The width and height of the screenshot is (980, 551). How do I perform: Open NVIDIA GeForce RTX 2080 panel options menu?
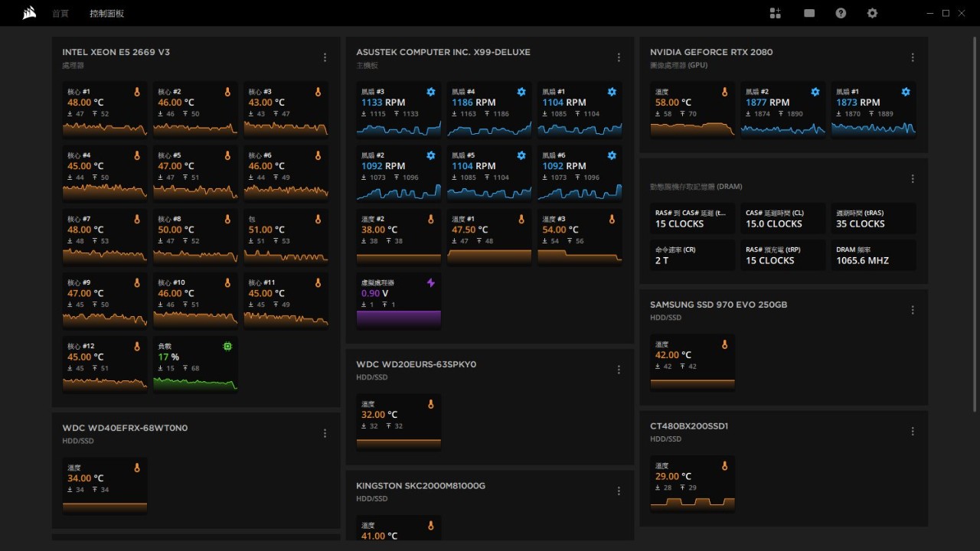click(x=913, y=57)
